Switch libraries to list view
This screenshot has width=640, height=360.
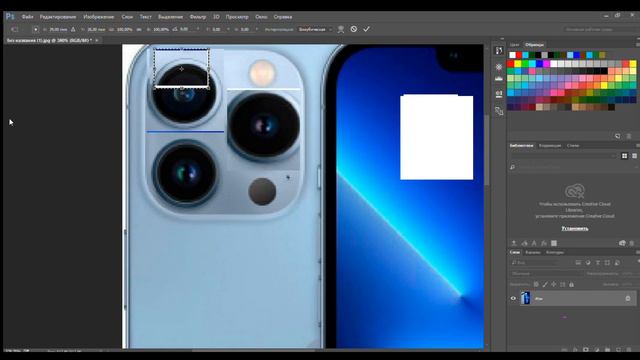tap(634, 156)
